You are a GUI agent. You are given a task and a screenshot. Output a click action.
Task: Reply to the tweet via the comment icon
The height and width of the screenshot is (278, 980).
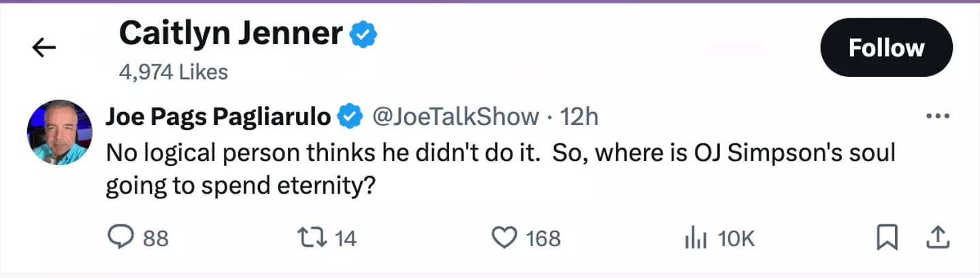tap(122, 237)
